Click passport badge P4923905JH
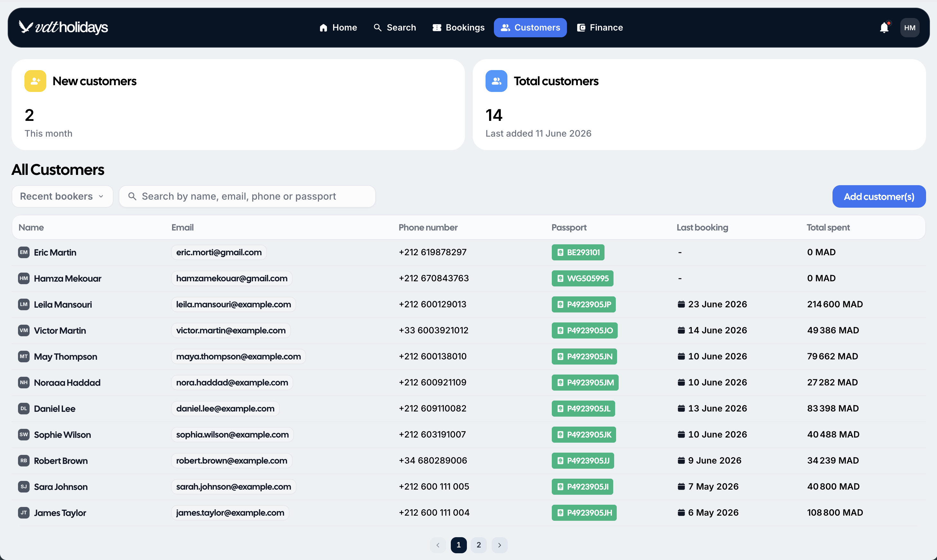Image resolution: width=937 pixels, height=560 pixels. click(584, 512)
